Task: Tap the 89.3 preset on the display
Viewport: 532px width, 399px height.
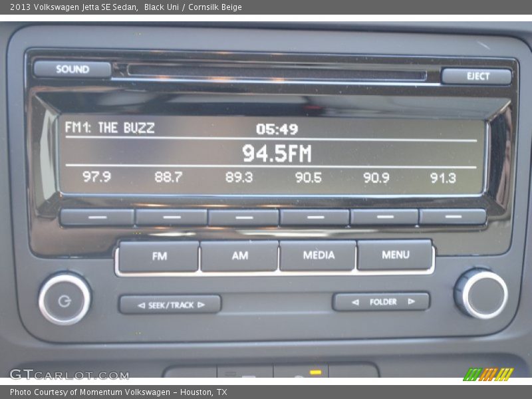Action: point(239,178)
